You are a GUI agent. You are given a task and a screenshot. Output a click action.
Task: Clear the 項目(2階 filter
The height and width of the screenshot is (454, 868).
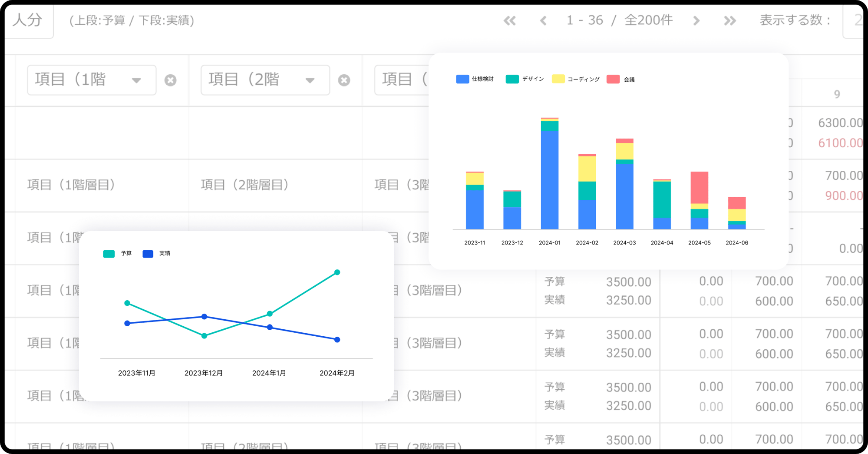click(x=344, y=80)
